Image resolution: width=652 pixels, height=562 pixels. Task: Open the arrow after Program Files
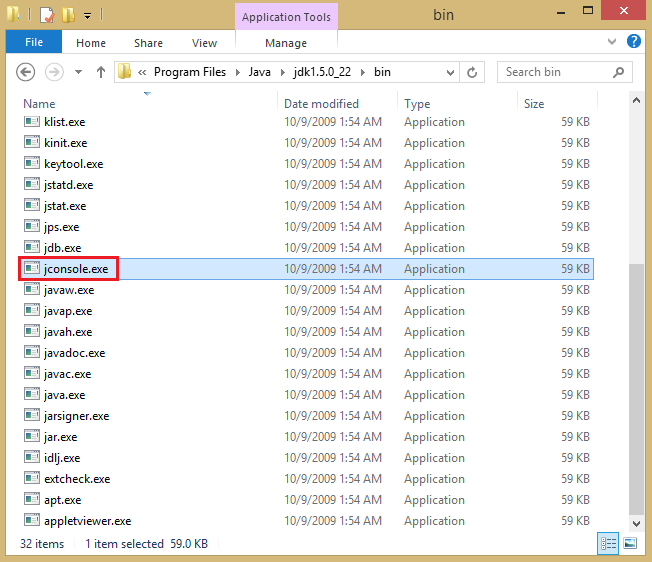pos(238,72)
